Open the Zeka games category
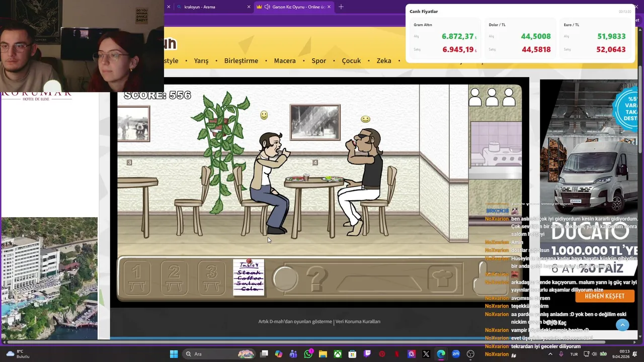The width and height of the screenshot is (644, 362). tap(384, 61)
